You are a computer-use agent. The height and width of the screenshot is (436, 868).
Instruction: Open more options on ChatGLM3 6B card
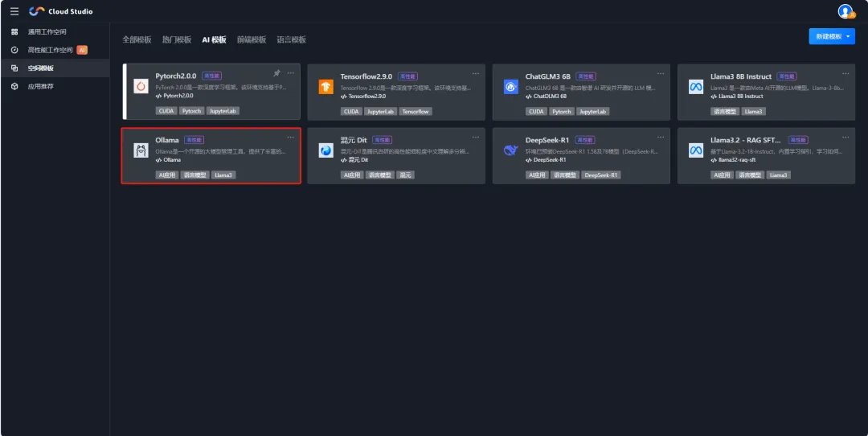[x=661, y=73]
